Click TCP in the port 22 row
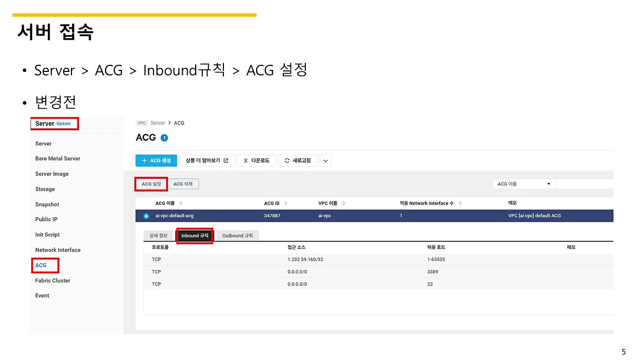Viewport: 644px width, 362px height. [156, 284]
